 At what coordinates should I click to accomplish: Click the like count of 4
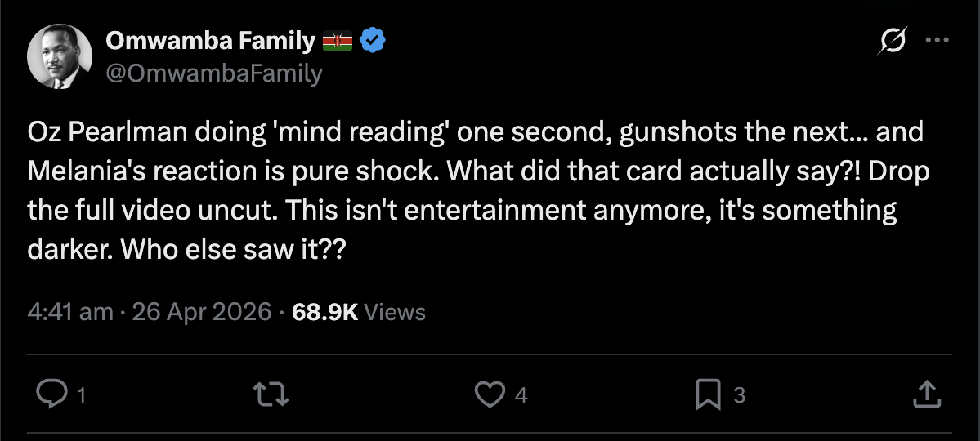pyautogui.click(x=521, y=397)
